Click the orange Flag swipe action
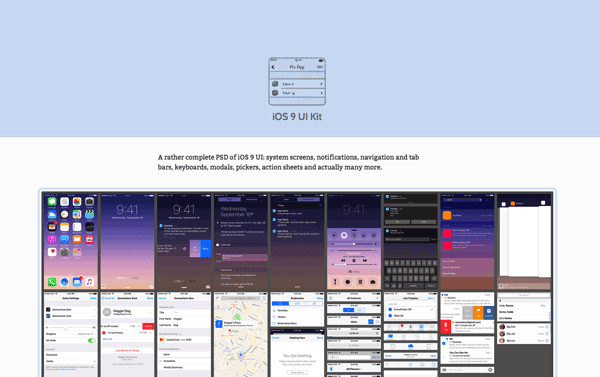This screenshot has height=377, width=600. (478, 313)
